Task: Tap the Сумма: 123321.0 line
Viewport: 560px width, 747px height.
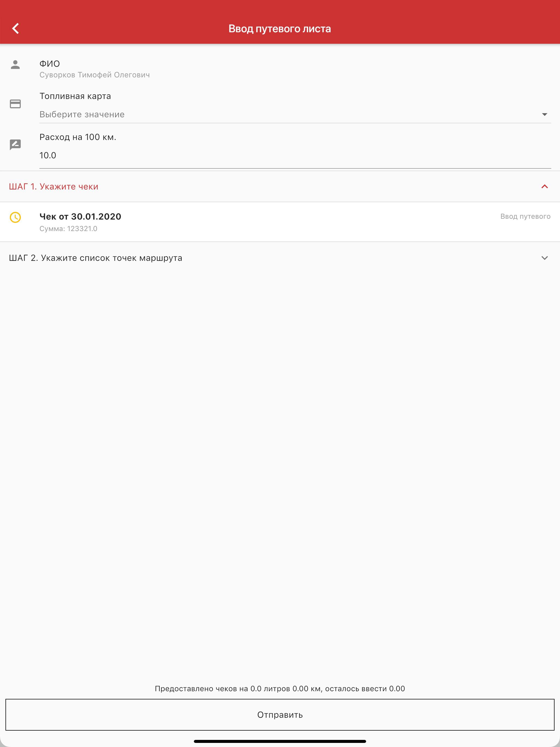Action: [x=68, y=229]
